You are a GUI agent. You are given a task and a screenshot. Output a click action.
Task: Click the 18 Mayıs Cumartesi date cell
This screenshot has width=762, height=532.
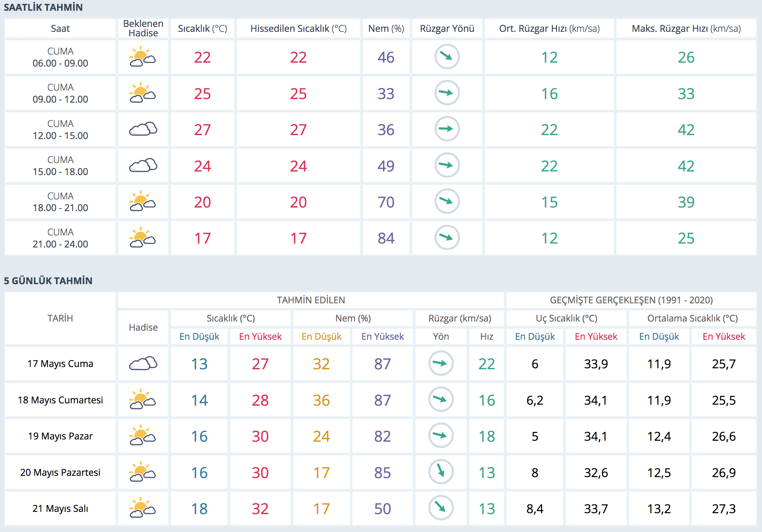point(60,400)
